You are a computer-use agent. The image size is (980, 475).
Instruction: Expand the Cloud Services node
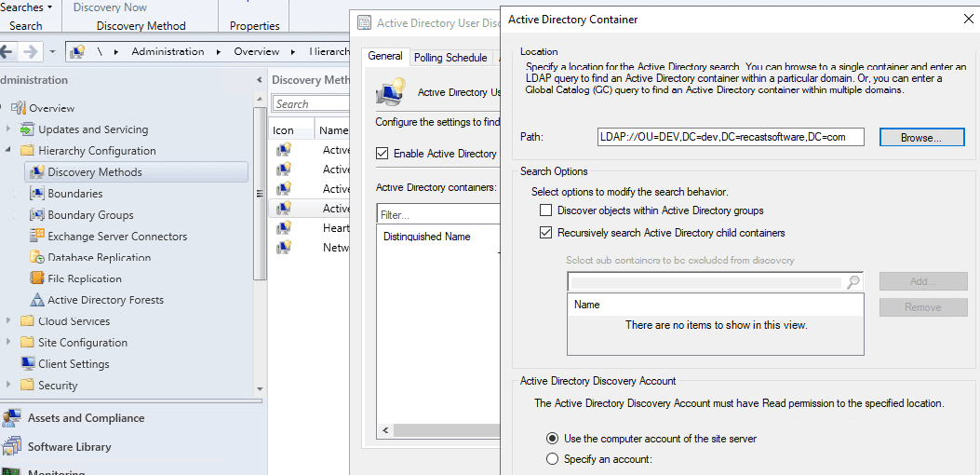coord(9,321)
